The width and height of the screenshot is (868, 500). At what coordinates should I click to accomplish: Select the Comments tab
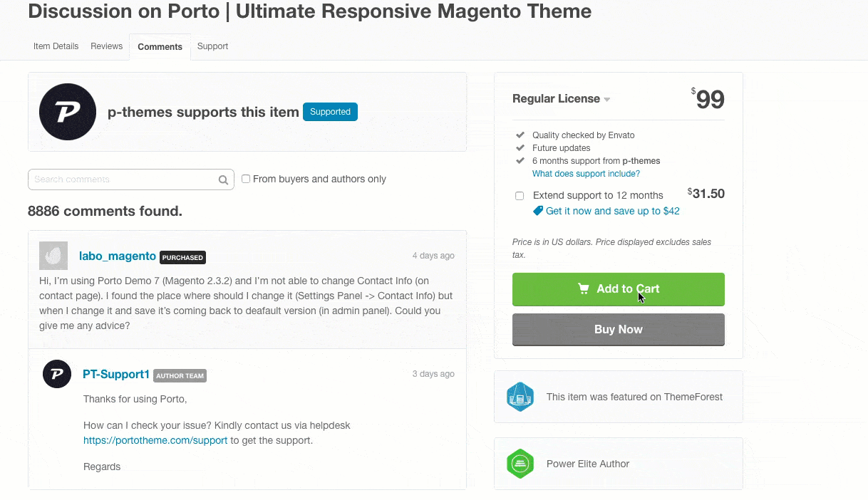pos(160,47)
